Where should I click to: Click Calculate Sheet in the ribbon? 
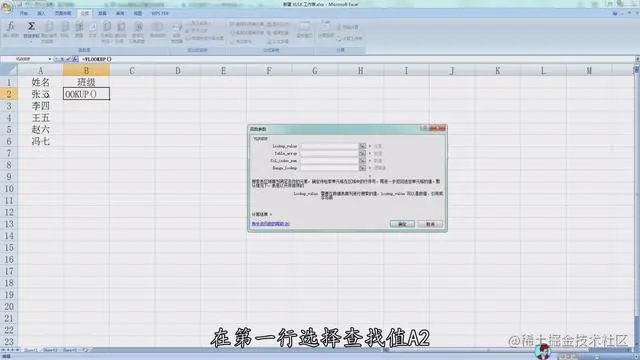[350, 38]
